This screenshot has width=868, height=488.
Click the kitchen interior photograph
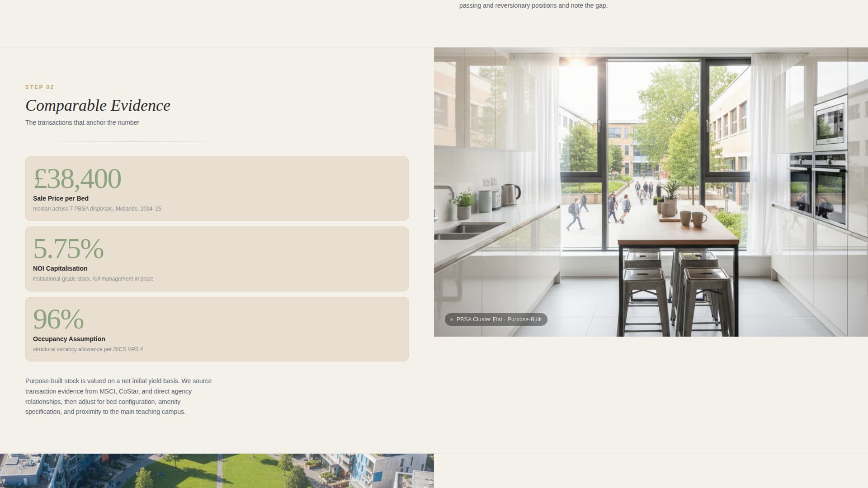(650, 192)
